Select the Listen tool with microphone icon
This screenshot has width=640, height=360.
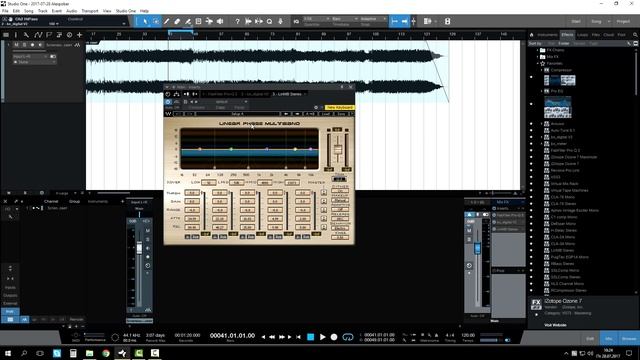click(x=280, y=21)
